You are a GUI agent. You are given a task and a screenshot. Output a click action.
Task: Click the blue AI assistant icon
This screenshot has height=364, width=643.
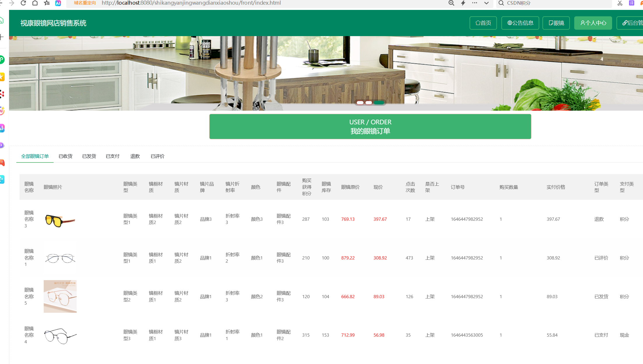(58, 3)
